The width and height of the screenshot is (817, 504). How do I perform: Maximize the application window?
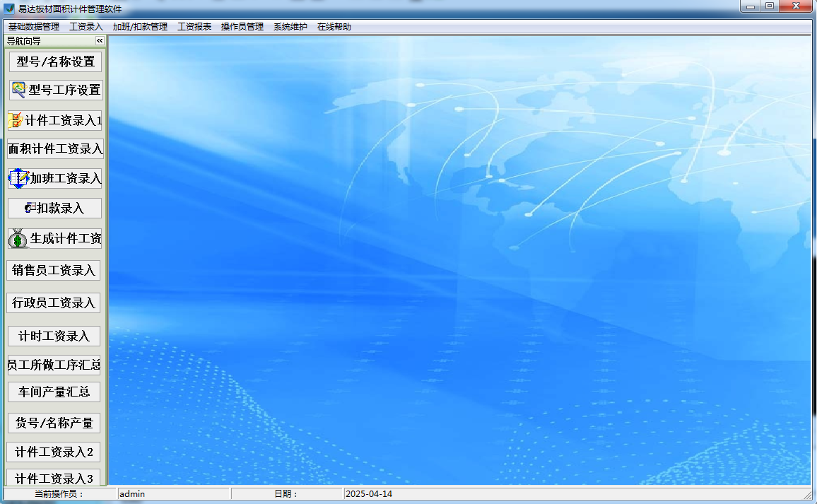click(770, 6)
